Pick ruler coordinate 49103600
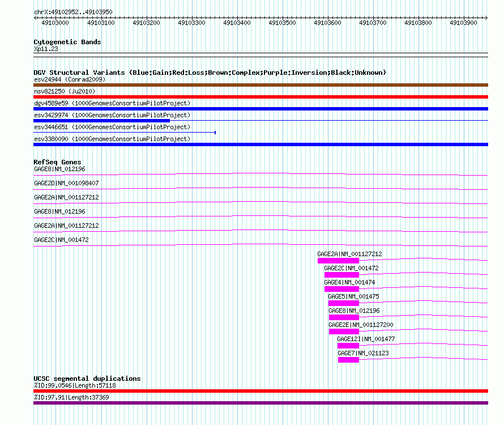 (x=327, y=23)
